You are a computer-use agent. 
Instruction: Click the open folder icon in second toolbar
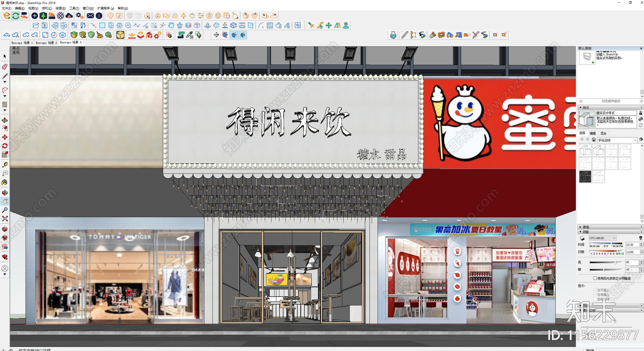(x=36, y=25)
